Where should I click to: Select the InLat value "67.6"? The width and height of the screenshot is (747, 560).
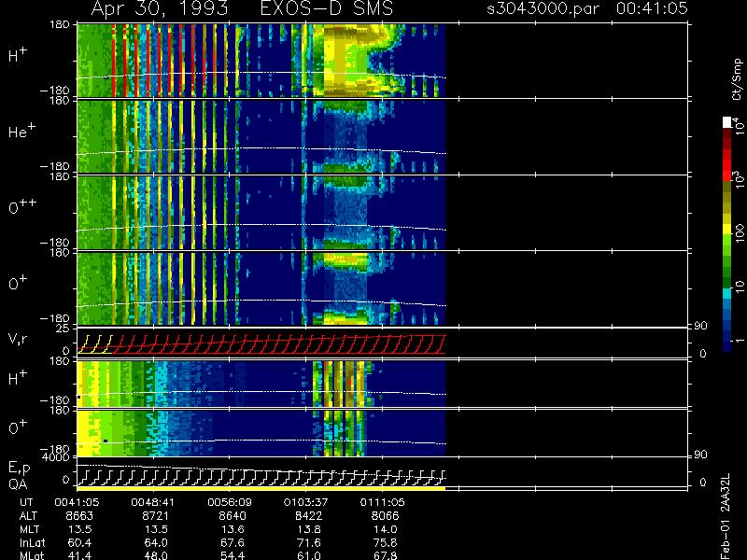pos(232,542)
